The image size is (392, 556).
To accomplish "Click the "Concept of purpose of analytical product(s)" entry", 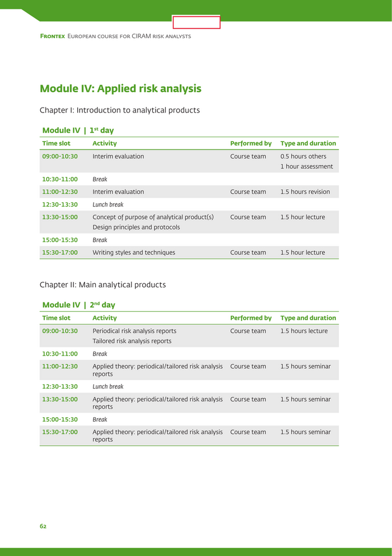I will (153, 217).
